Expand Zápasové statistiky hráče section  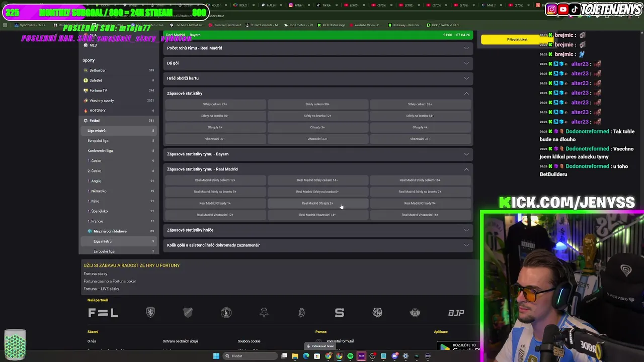318,230
